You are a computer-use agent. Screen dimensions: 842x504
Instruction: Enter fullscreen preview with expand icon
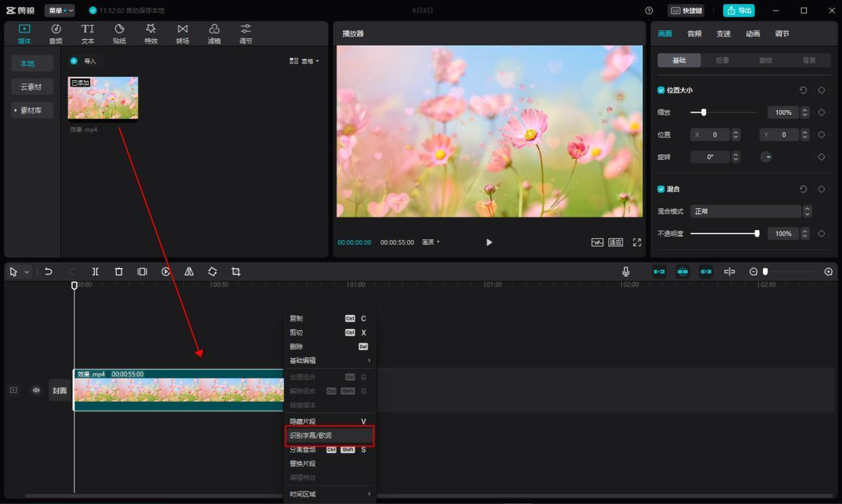pyautogui.click(x=637, y=242)
